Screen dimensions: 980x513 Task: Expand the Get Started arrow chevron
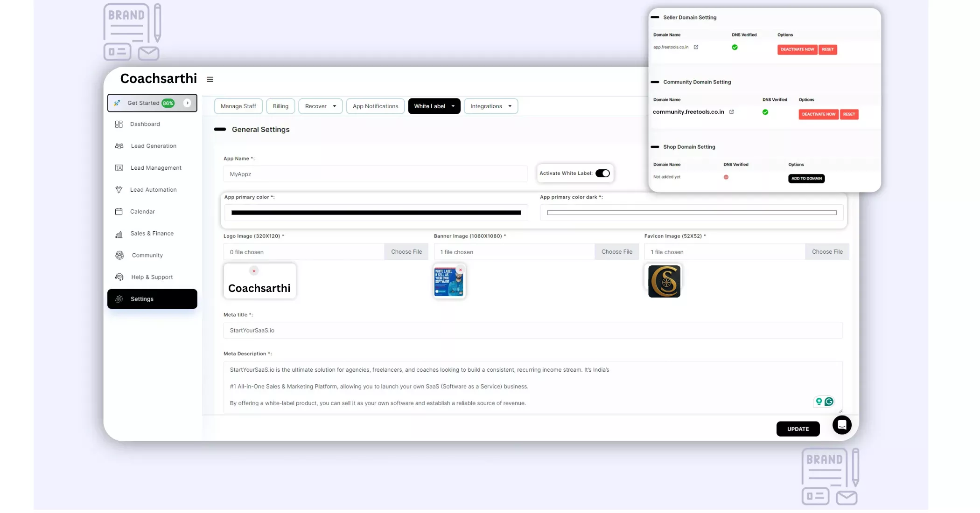coord(187,103)
